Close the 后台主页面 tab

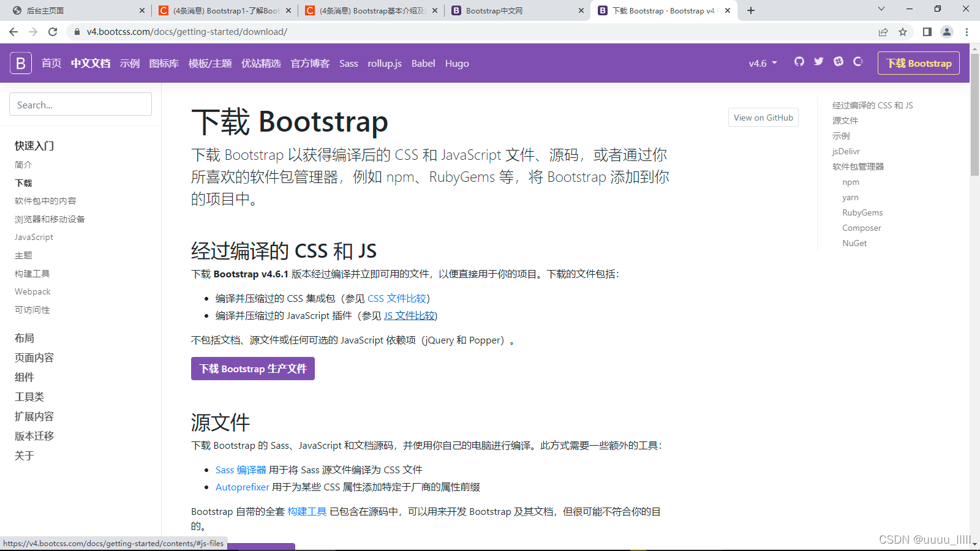[x=142, y=10]
